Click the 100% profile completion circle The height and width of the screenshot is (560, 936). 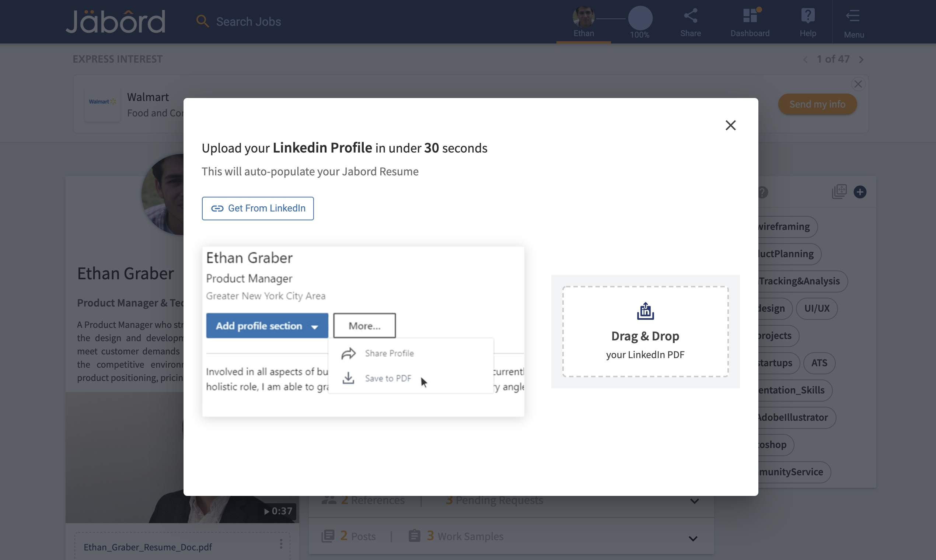pos(640,18)
